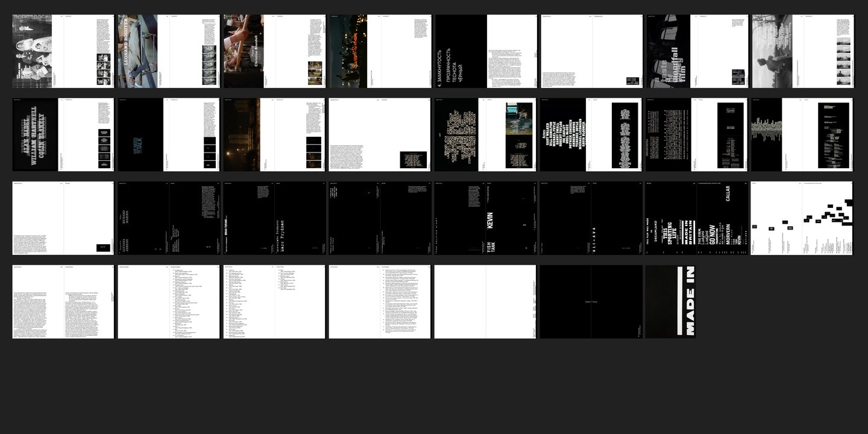This screenshot has height=434, width=868.
Task: Select the white spread with scattered black labels
Action: [x=802, y=218]
